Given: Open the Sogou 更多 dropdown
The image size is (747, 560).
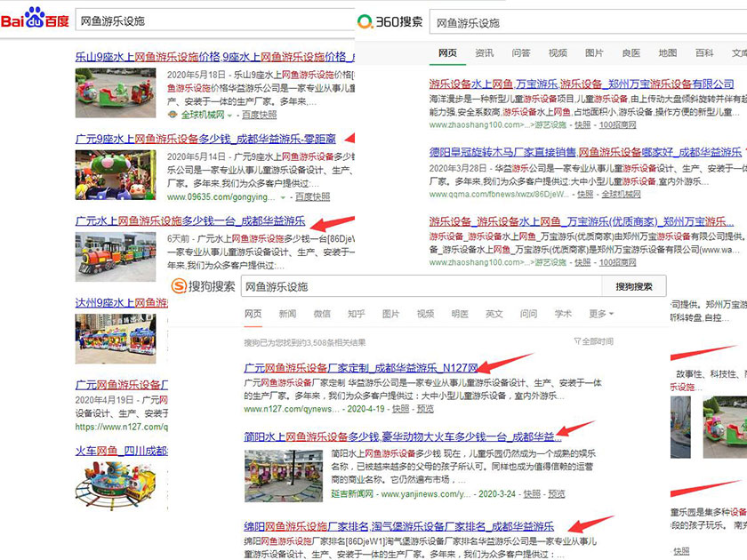Looking at the screenshot, I should 601,314.
